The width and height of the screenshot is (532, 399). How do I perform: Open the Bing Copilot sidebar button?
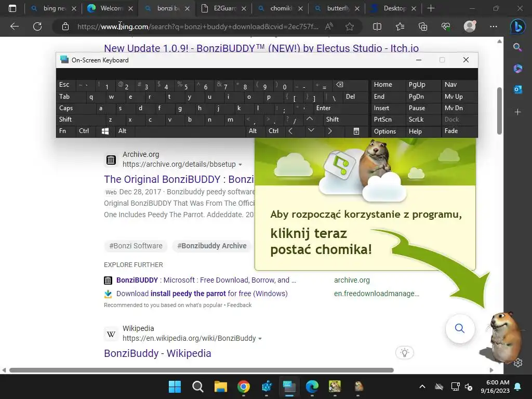pyautogui.click(x=517, y=26)
